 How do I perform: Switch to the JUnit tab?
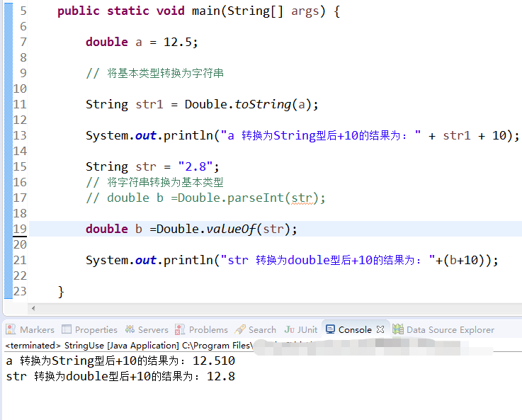[x=301, y=329]
